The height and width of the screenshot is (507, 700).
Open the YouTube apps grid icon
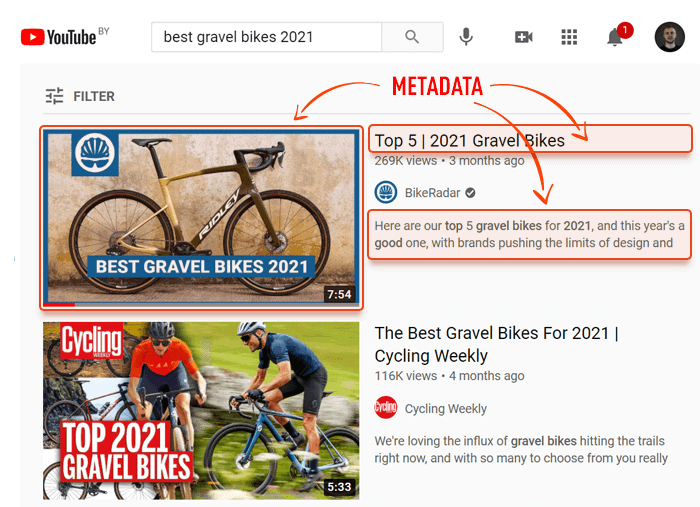coord(569,37)
